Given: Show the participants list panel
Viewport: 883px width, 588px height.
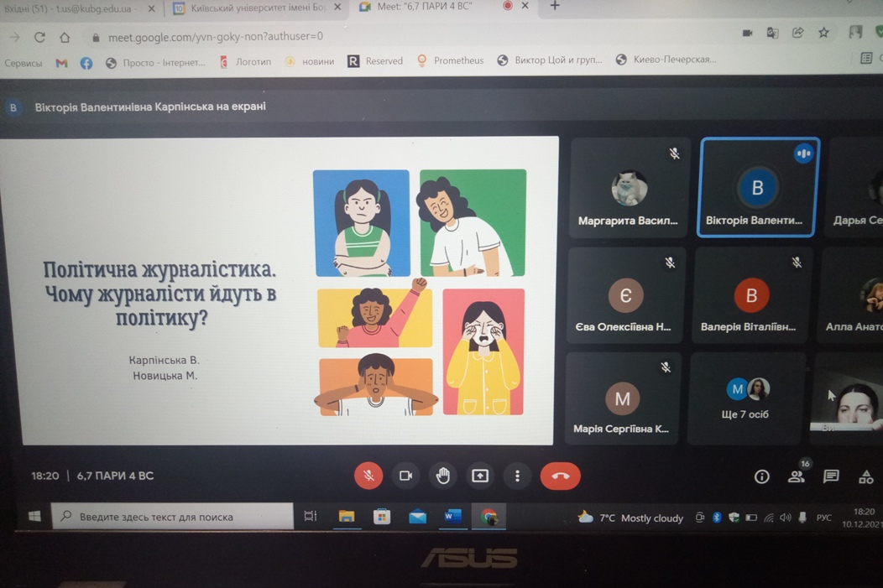Looking at the screenshot, I should (x=796, y=476).
